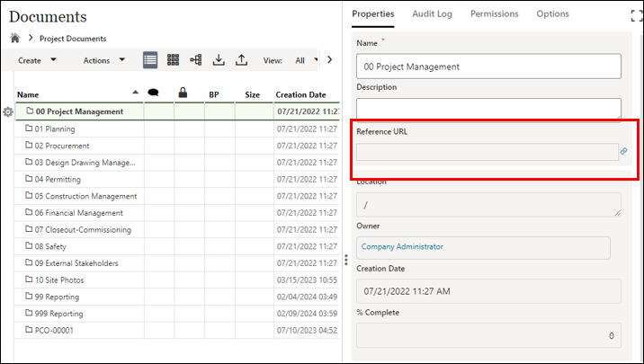Switch to thumbnail grid view
Viewport: 644px width, 364px height.
tap(173, 60)
